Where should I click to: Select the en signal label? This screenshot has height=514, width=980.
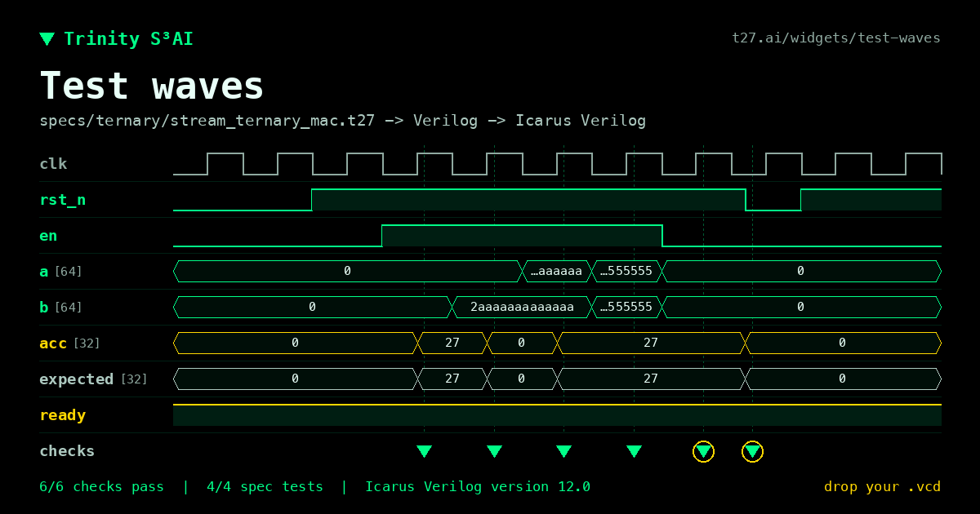tap(48, 236)
